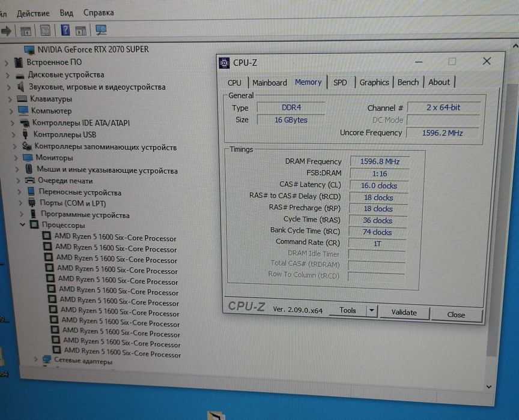The height and width of the screenshot is (420, 519).
Task: Click the Size value 16 GBytes
Action: (x=291, y=120)
